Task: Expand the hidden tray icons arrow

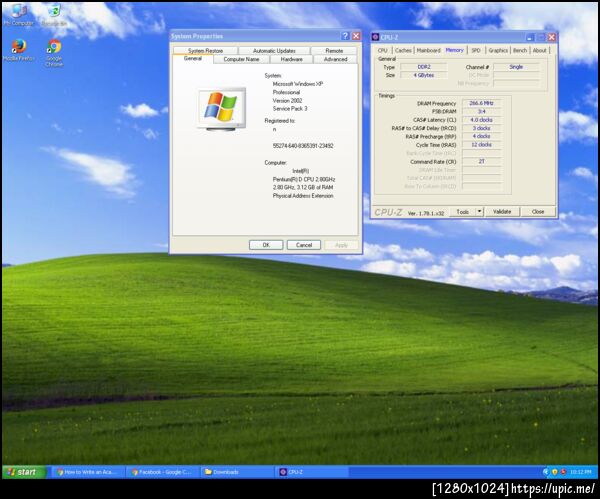Action: (x=546, y=472)
